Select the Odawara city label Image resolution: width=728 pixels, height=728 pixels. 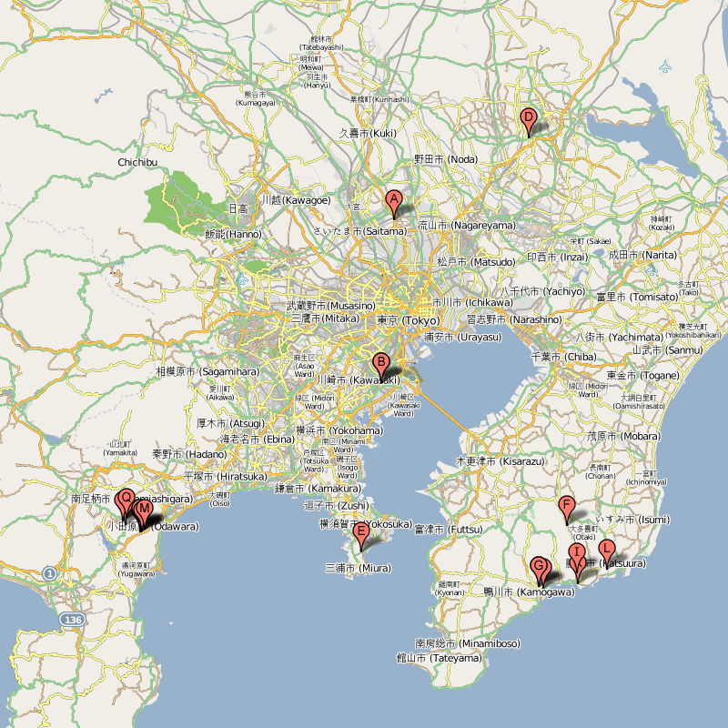click(x=175, y=525)
